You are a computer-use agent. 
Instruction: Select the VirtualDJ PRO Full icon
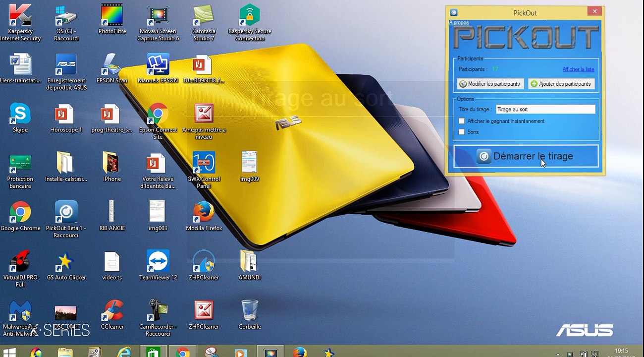20,269
